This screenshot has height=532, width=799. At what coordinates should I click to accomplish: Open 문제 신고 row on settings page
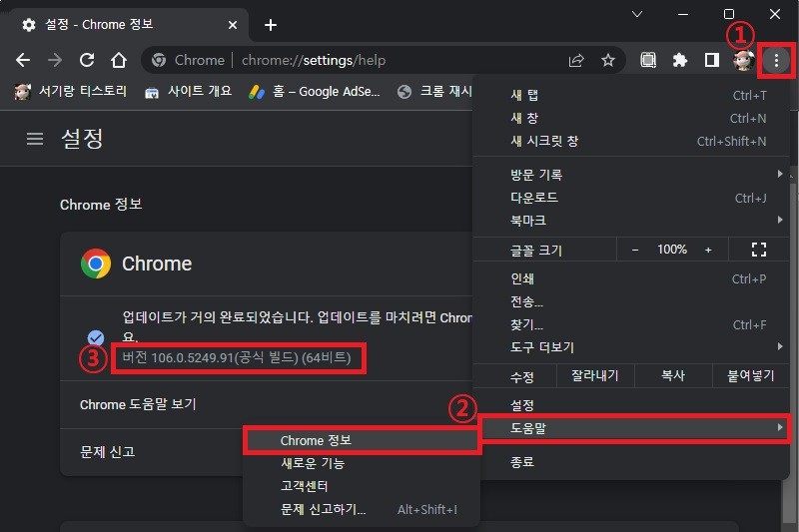152,452
